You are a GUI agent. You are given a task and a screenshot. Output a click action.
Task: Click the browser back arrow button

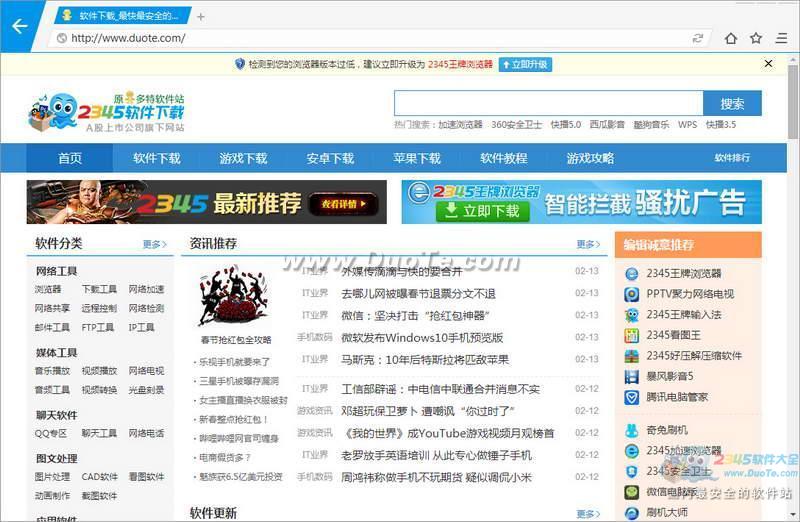pyautogui.click(x=19, y=26)
